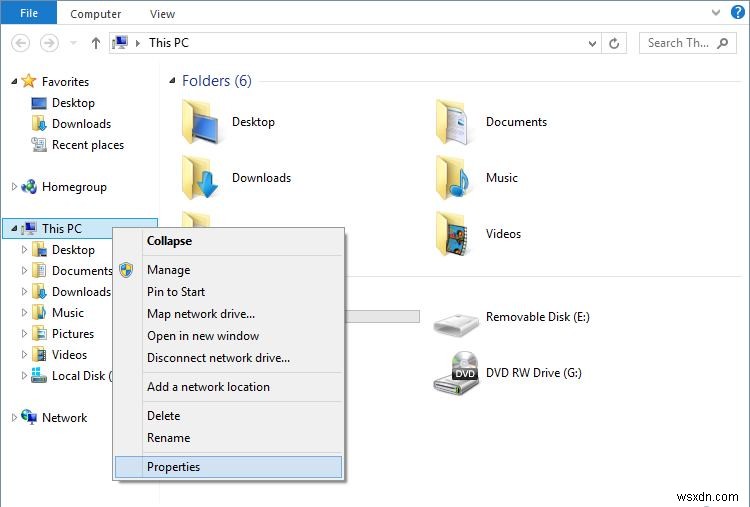Expand the ribbon with the chevron
This screenshot has width=750, height=507.
coord(716,12)
